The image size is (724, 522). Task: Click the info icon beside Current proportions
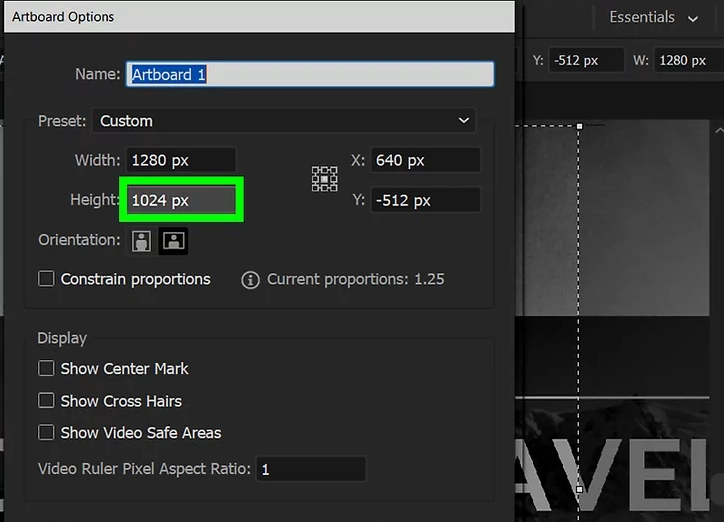(250, 280)
